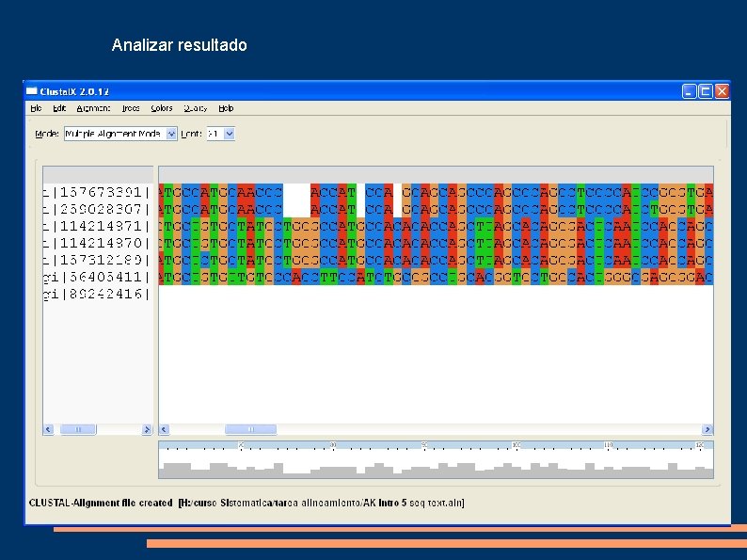The image size is (747, 560).
Task: Open the Edit menu
Action: pyautogui.click(x=59, y=108)
